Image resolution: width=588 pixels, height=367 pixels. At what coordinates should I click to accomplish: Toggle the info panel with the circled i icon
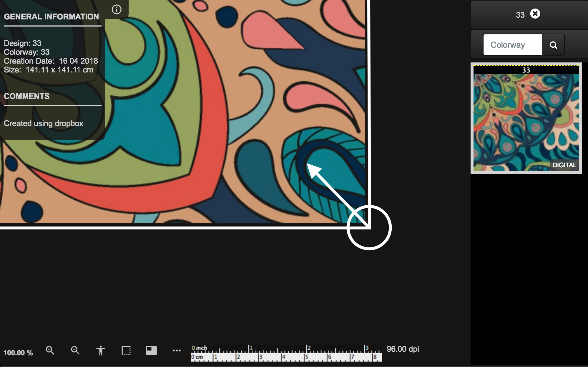pyautogui.click(x=117, y=9)
